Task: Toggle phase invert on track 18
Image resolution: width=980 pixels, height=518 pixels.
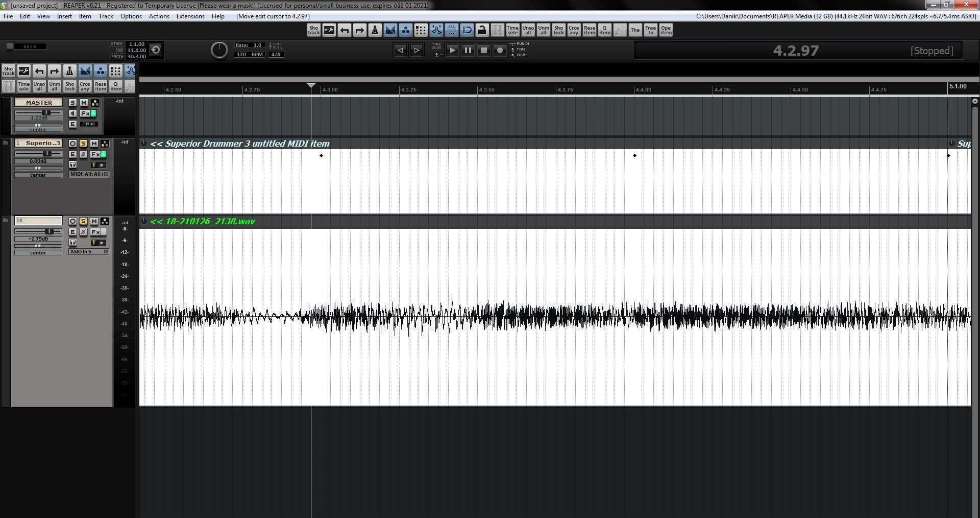Action: tap(84, 232)
